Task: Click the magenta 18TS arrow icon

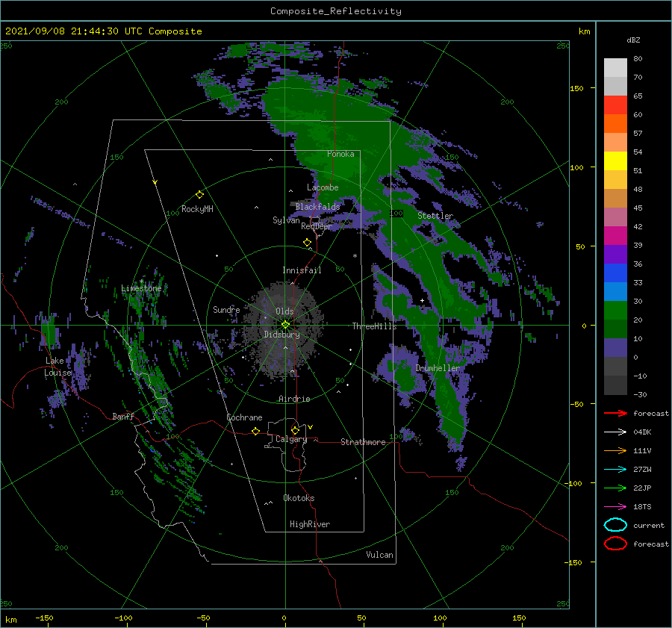Action: 615,507
